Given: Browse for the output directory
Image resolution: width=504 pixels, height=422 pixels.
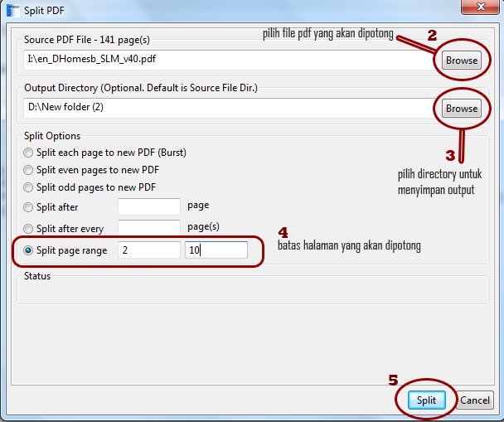Looking at the screenshot, I should click(x=461, y=109).
